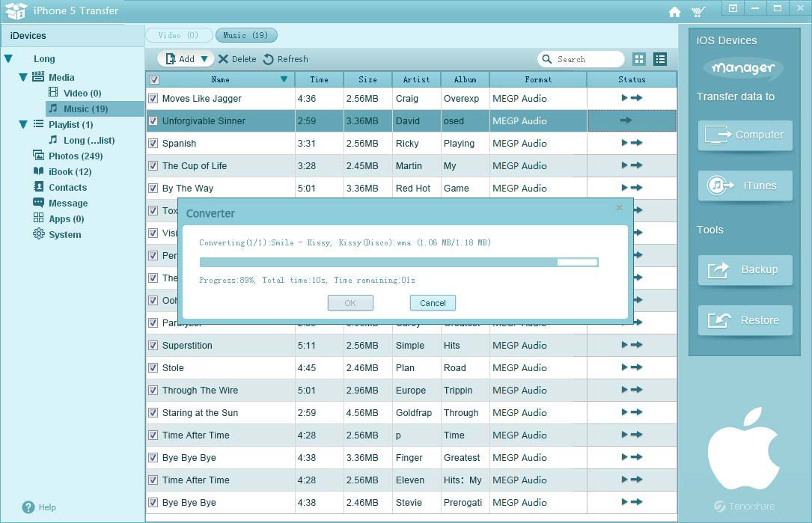Switch to list view layout
The width and height of the screenshot is (812, 523).
[x=660, y=59]
